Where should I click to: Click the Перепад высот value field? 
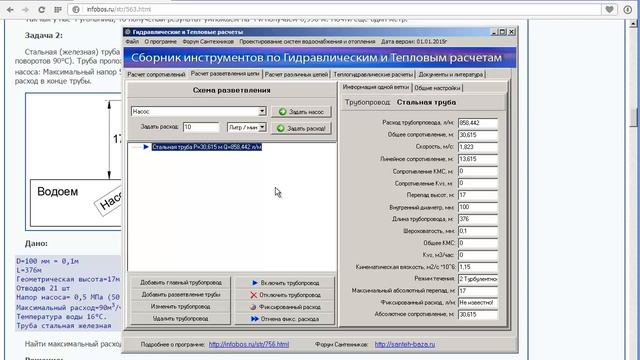click(478, 195)
